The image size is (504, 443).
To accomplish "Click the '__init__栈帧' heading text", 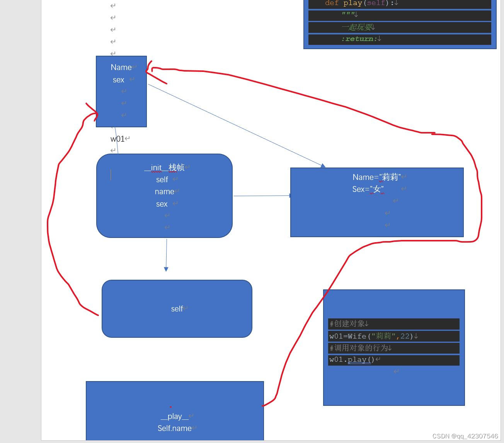I will click(164, 168).
